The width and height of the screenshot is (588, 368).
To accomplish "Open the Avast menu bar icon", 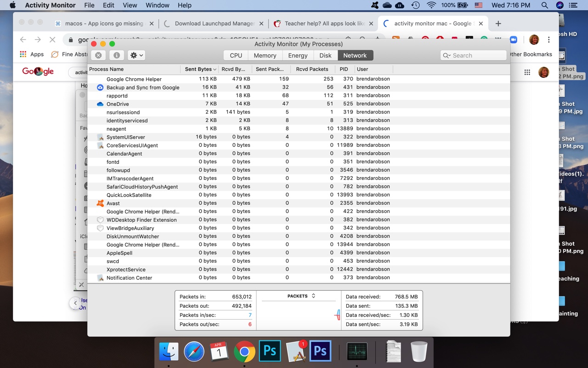I will click(x=375, y=5).
